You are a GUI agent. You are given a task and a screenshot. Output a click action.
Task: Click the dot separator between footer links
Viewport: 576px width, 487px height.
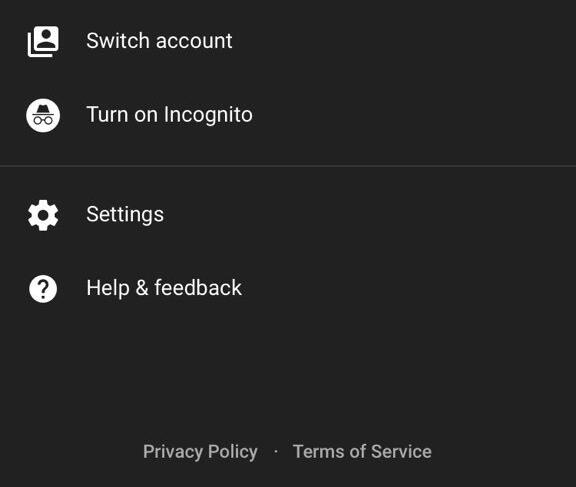(276, 452)
